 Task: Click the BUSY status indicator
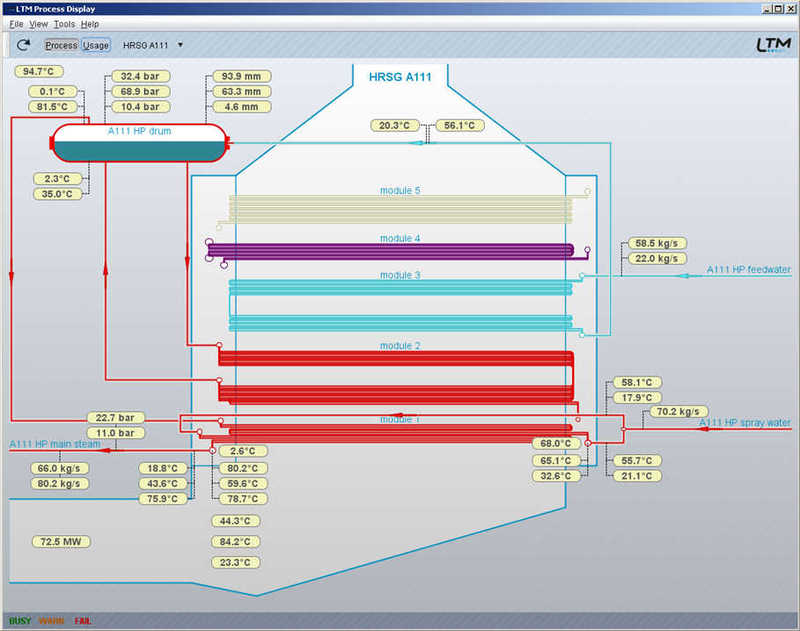(x=19, y=621)
